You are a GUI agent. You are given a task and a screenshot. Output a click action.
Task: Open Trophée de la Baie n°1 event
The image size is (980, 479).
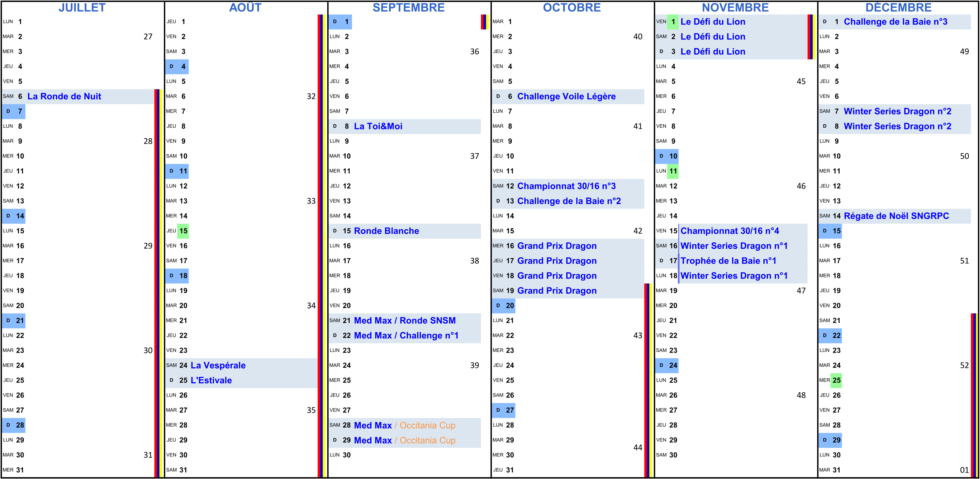728,261
